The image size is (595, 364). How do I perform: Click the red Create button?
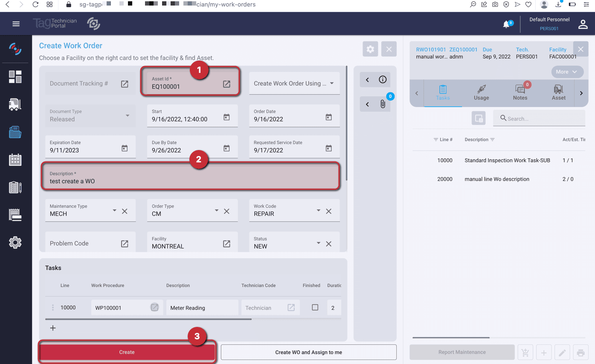tap(127, 352)
